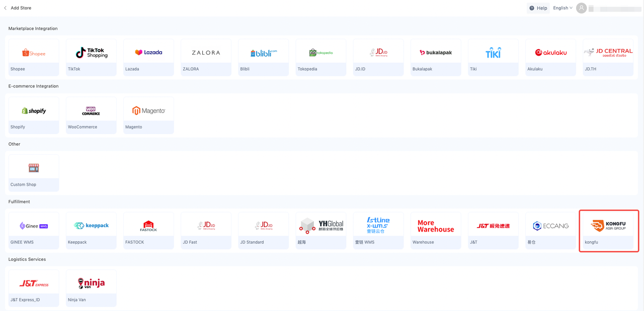Click the TikTok label

pos(74,69)
